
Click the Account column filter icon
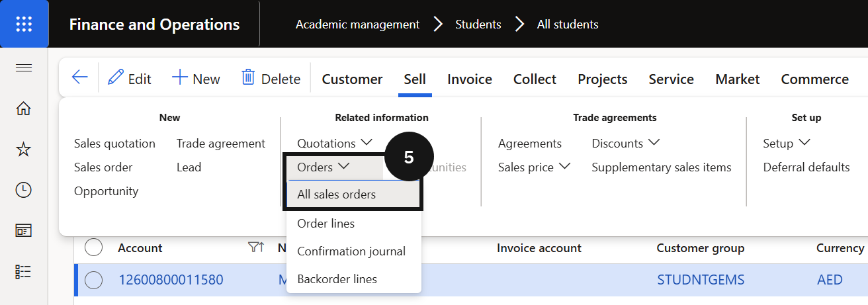[255, 247]
